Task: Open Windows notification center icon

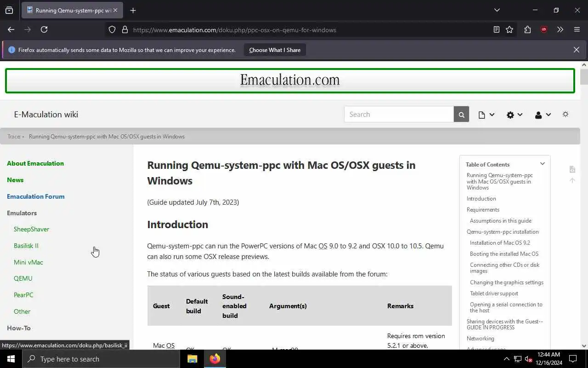Action: [573, 359]
